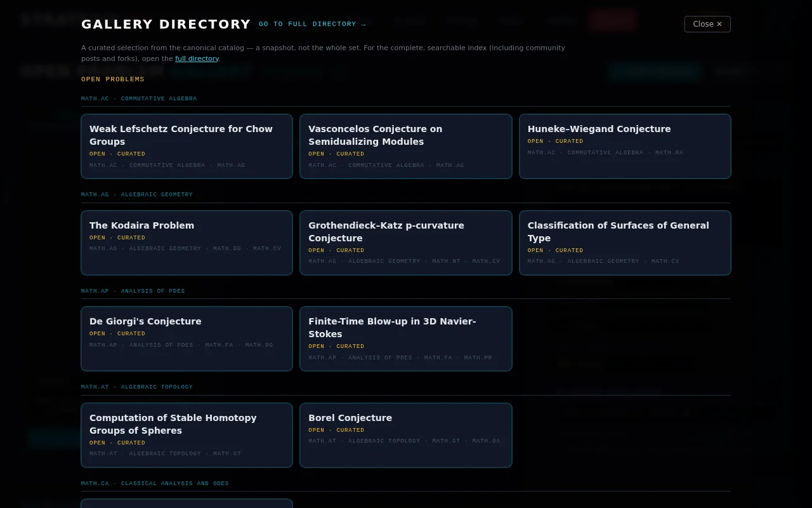Click the Math.AC Commutative Algebra section heading
This screenshot has width=812, height=508.
pyautogui.click(x=139, y=98)
